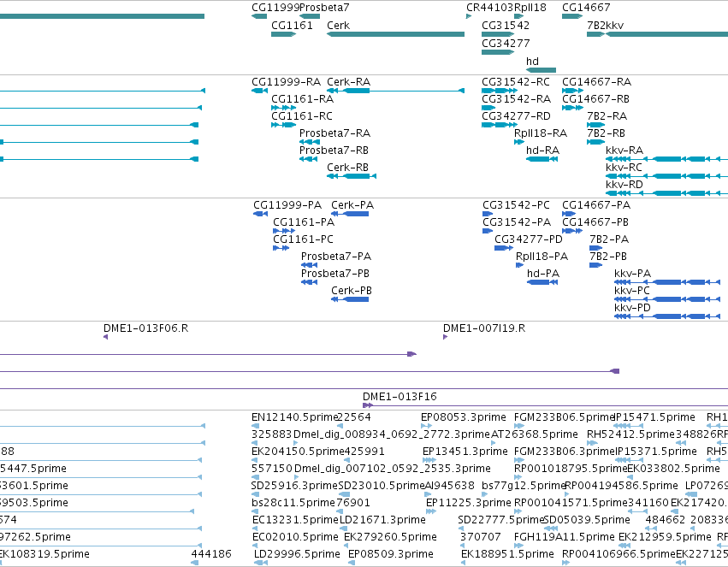
Task: Select the DME1-013F16 feature start
Action: click(368, 405)
